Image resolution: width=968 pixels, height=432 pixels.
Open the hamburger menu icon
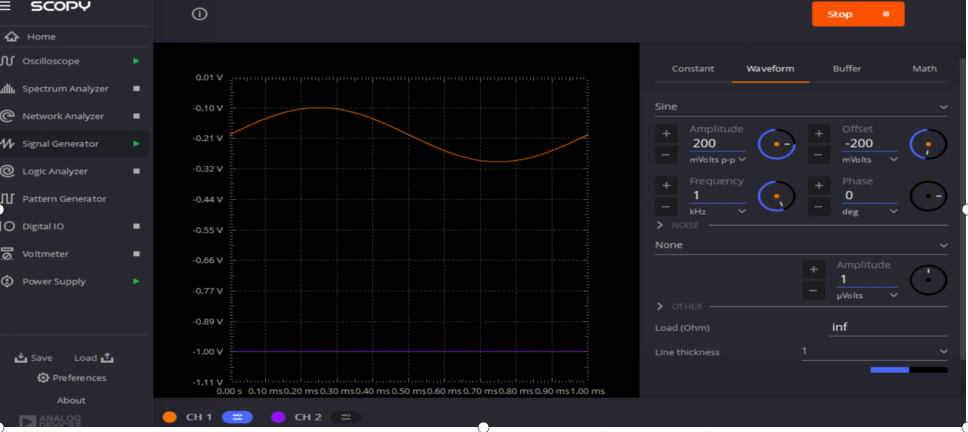coord(5,7)
